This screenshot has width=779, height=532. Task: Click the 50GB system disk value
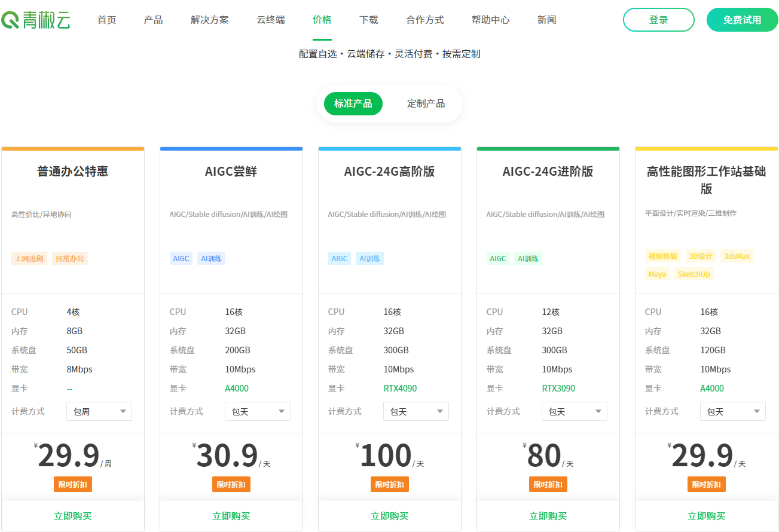coord(77,350)
